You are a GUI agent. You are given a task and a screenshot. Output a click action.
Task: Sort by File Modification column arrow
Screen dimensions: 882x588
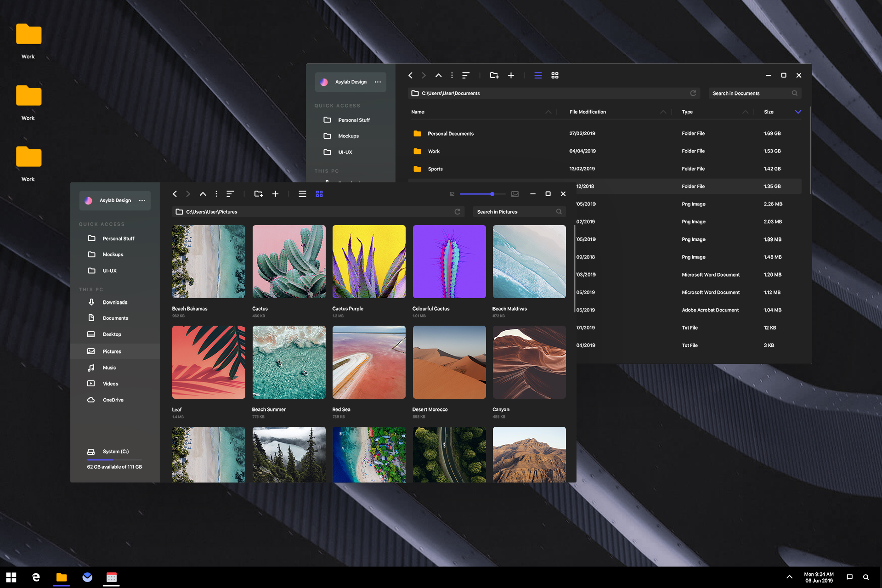(663, 112)
